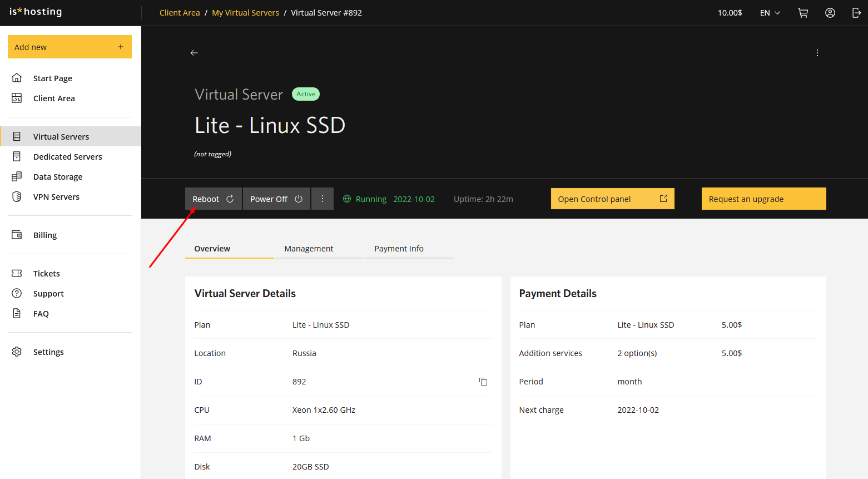Open the EN language dropdown

tap(769, 12)
